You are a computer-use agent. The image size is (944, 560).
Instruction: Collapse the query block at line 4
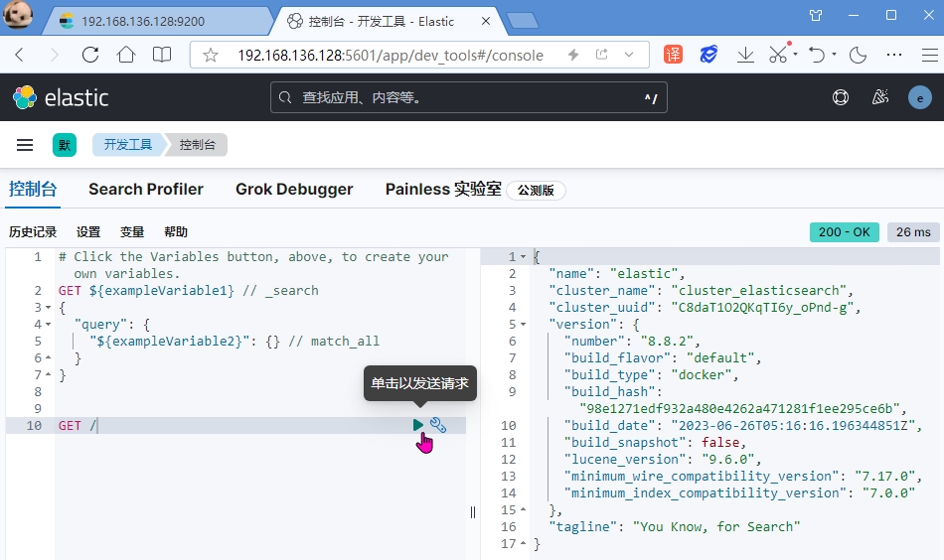point(48,324)
